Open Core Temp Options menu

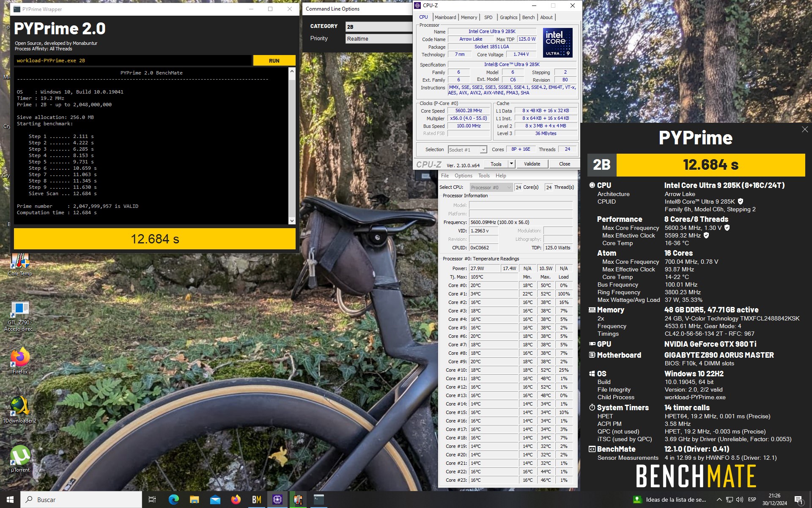[464, 176]
